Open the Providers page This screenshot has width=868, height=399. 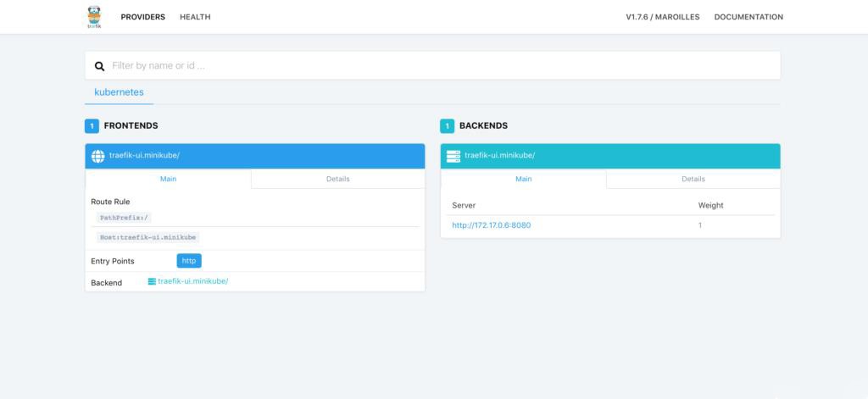(x=142, y=17)
